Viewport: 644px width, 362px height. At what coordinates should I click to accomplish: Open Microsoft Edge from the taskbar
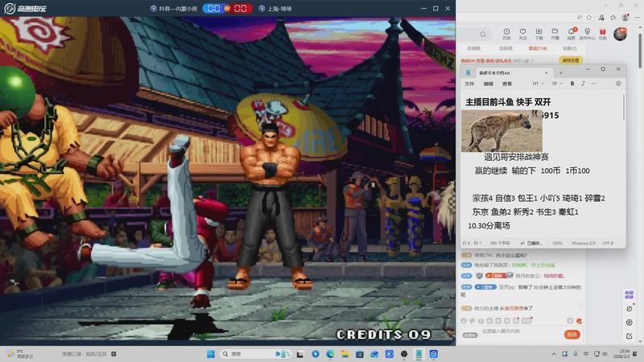point(330,354)
